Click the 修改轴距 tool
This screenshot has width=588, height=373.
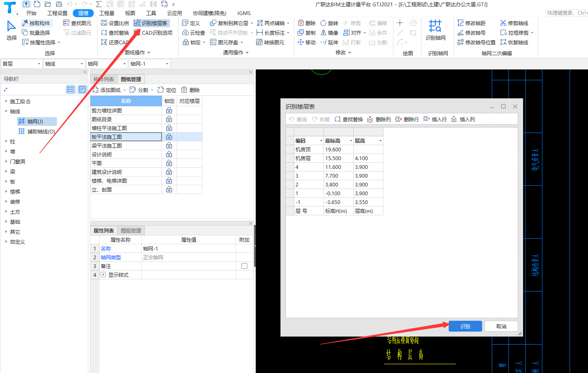pyautogui.click(x=472, y=23)
